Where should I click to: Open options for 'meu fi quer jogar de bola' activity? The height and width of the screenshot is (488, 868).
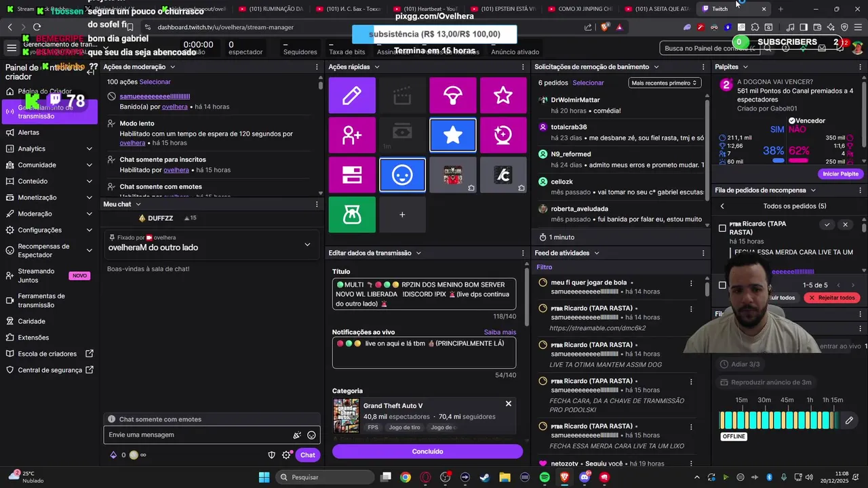(691, 283)
